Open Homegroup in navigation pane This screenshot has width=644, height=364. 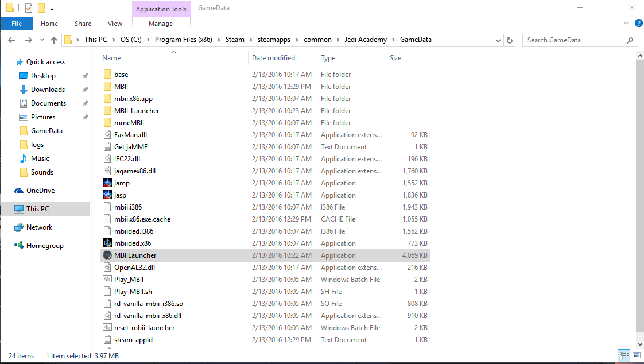click(x=39, y=246)
